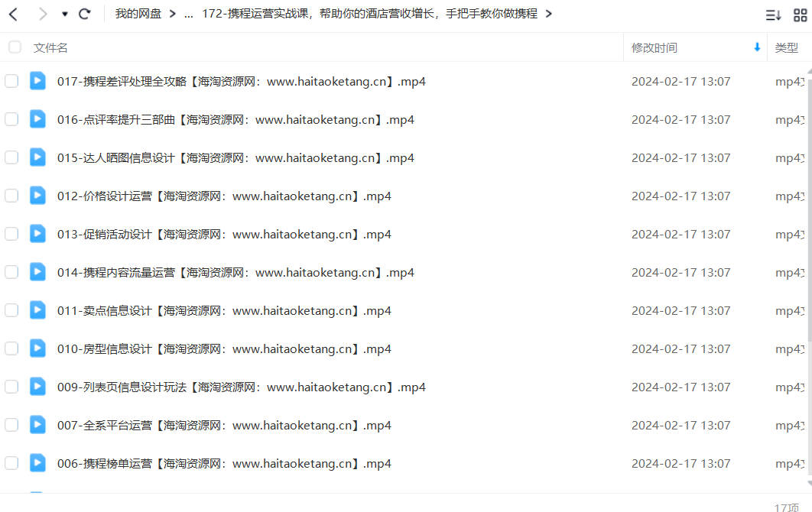Sort by the 修改时间 column header

click(654, 47)
